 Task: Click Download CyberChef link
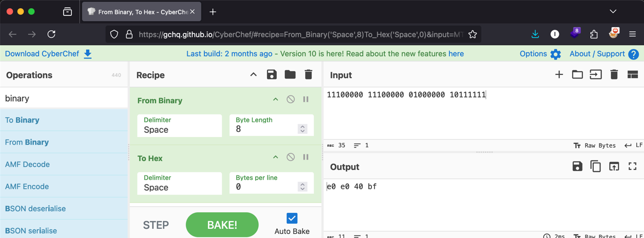pyautogui.click(x=48, y=54)
